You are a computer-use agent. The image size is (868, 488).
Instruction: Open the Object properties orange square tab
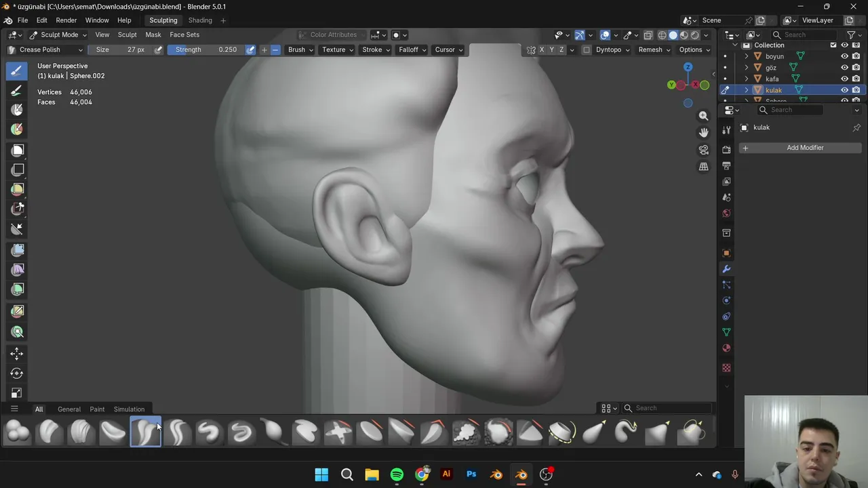726,253
